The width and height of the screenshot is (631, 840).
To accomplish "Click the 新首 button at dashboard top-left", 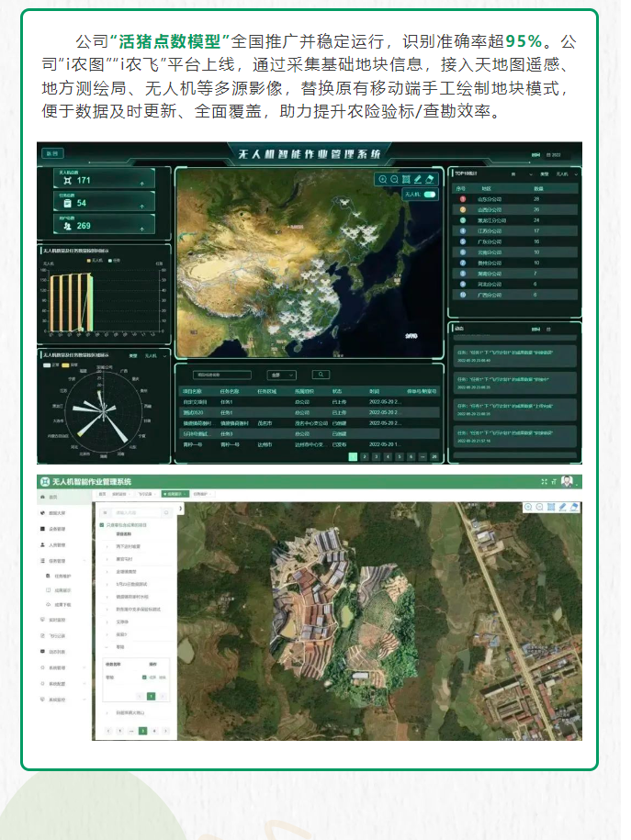I will coord(52,153).
